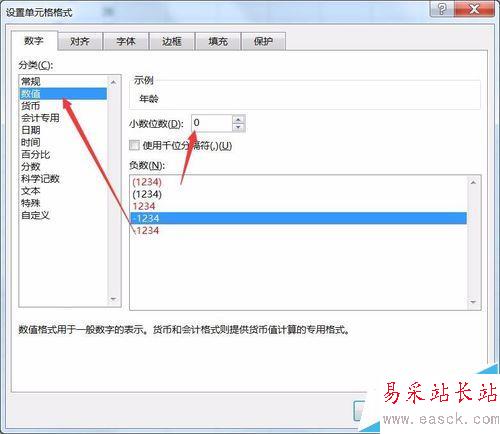Viewport: 500px width, 434px height.
Task: Select red -1234 negative format
Action: point(298,230)
